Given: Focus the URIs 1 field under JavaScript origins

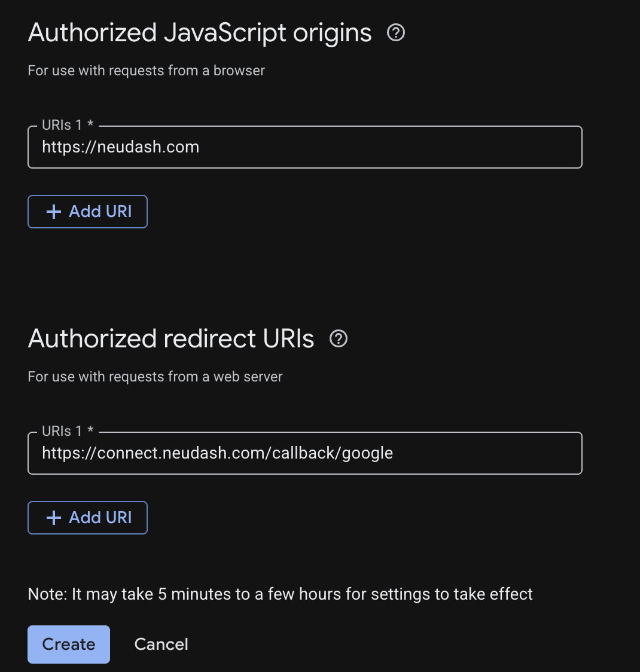Looking at the screenshot, I should pos(305,146).
